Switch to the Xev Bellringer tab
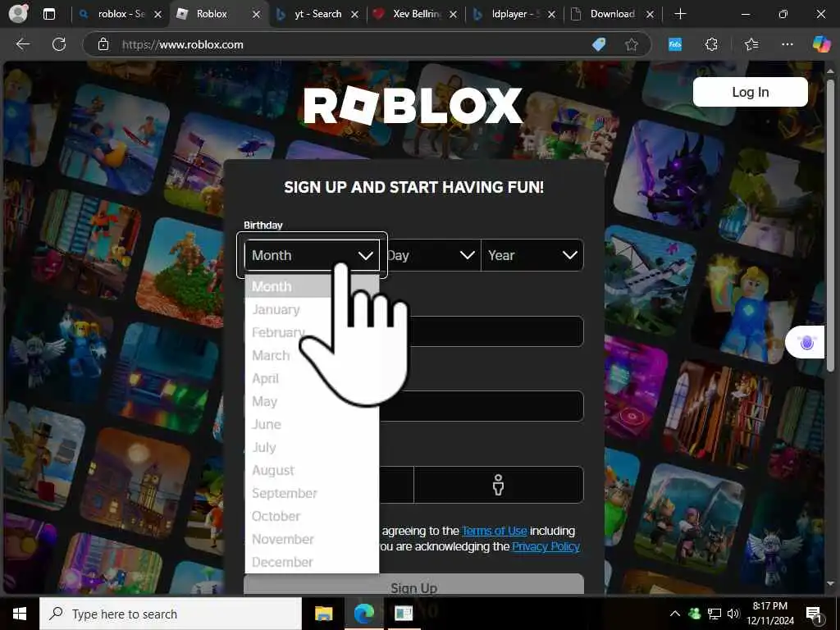This screenshot has height=630, width=840. 416,15
